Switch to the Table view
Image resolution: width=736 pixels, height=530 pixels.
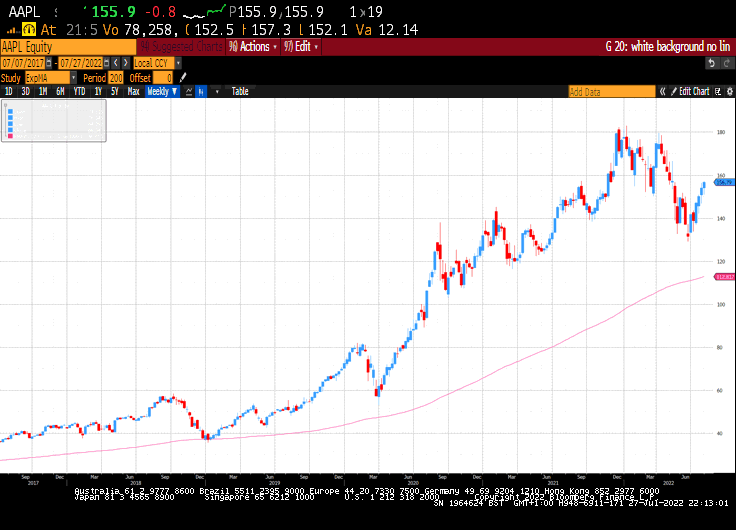coord(240,92)
